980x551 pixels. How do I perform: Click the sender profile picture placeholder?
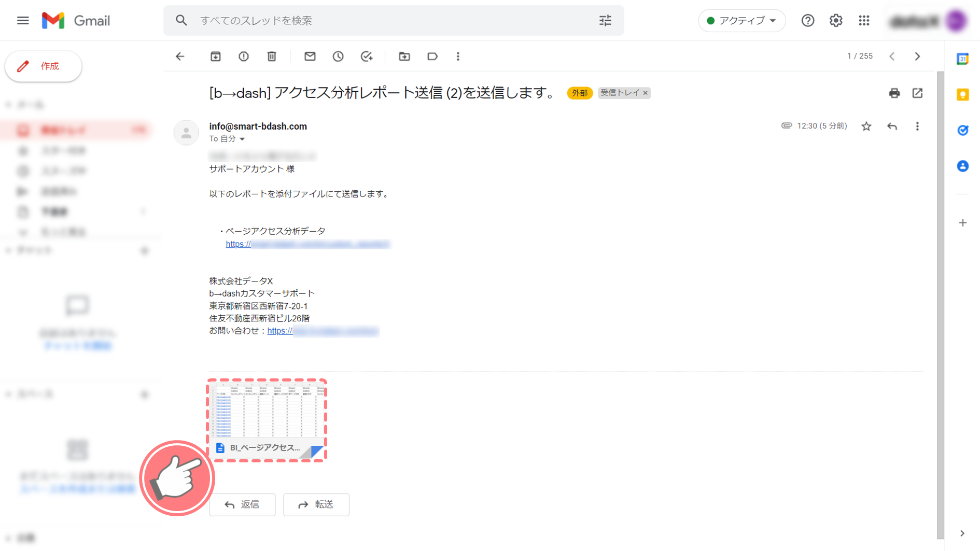click(x=186, y=133)
